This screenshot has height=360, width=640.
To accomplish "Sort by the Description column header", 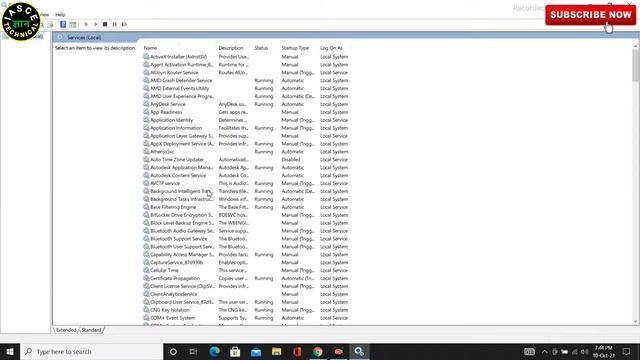I will point(231,48).
